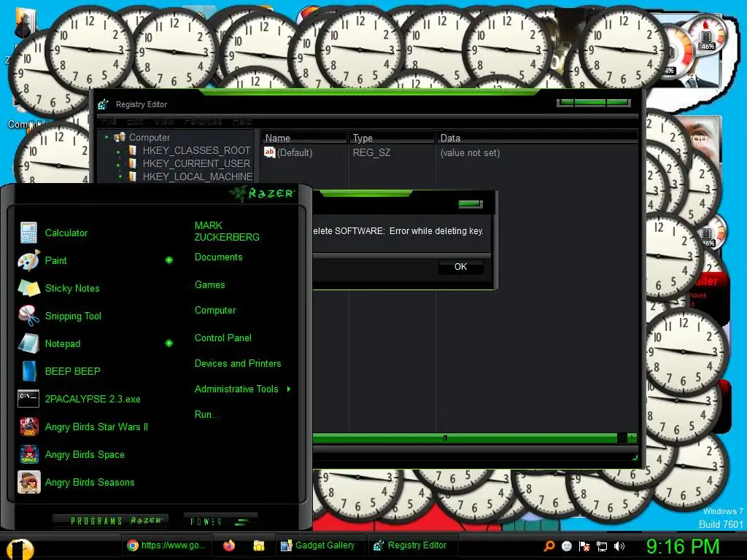Select the HKEY_CLASSES_ROOT key
The image size is (747, 560).
tap(196, 150)
